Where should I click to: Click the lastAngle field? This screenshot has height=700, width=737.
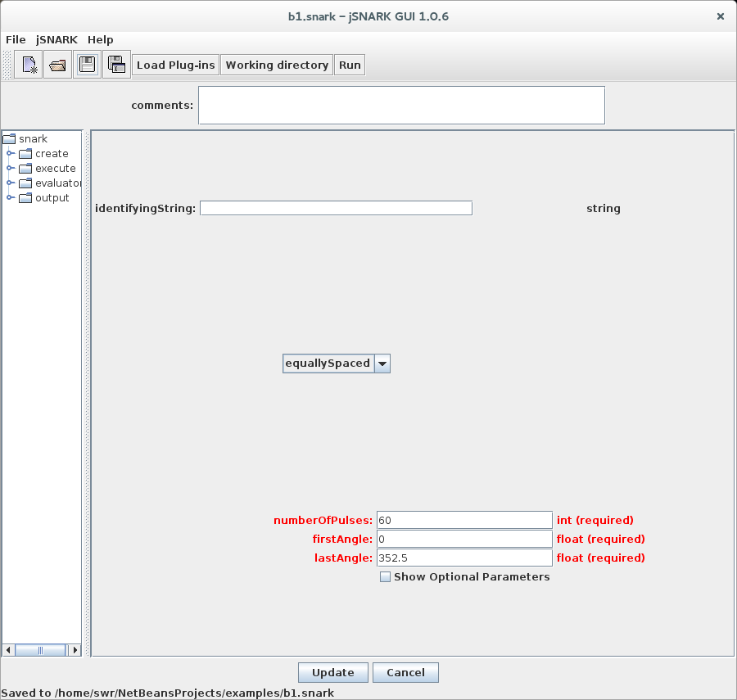464,558
